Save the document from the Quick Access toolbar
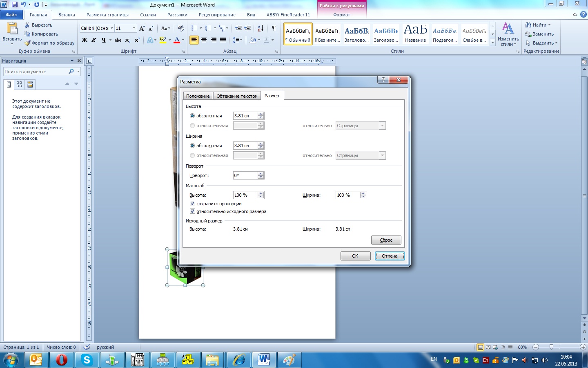588x368 pixels. (15, 4)
